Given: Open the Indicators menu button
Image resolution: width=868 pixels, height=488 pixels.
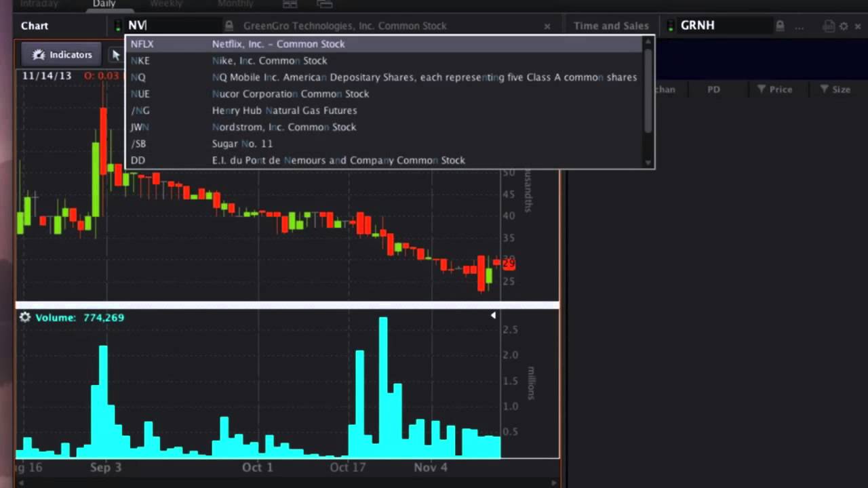Looking at the screenshot, I should (x=62, y=55).
